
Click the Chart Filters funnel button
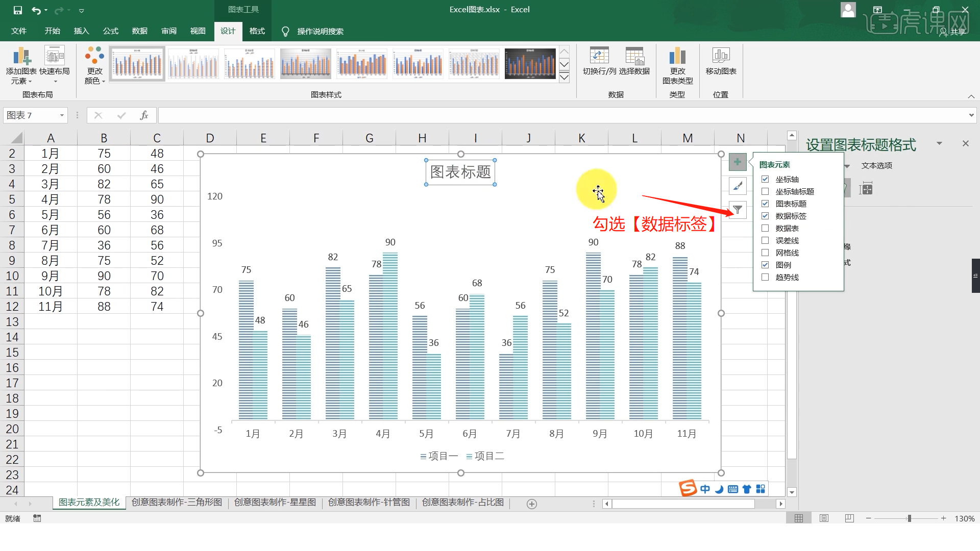738,210
